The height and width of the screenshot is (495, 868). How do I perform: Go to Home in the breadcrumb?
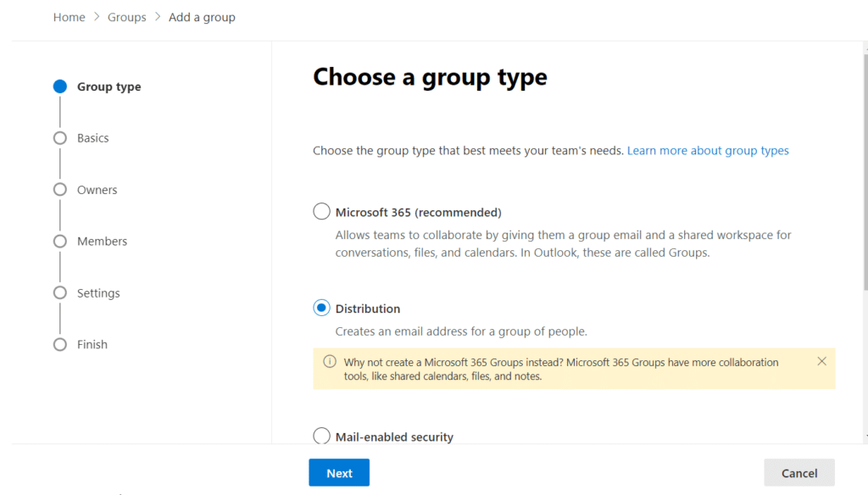[x=69, y=17]
